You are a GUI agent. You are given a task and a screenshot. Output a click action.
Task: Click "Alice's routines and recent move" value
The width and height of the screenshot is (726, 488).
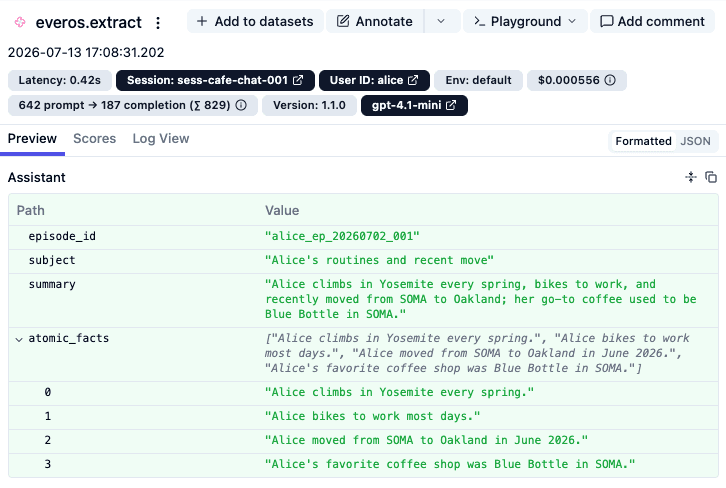(379, 260)
